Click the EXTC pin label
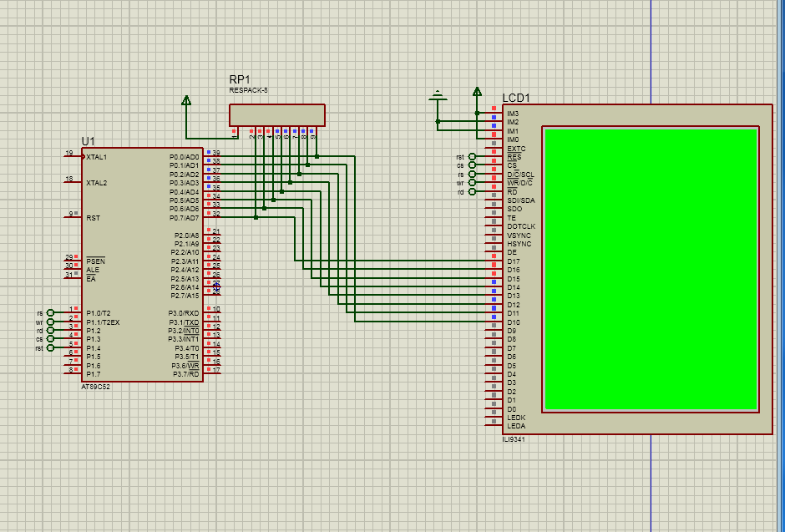Viewport: 785px width, 532px height. (516, 149)
